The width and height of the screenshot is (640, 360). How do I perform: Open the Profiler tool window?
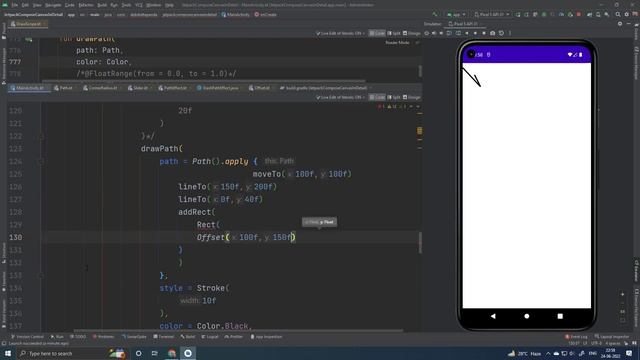234,337
